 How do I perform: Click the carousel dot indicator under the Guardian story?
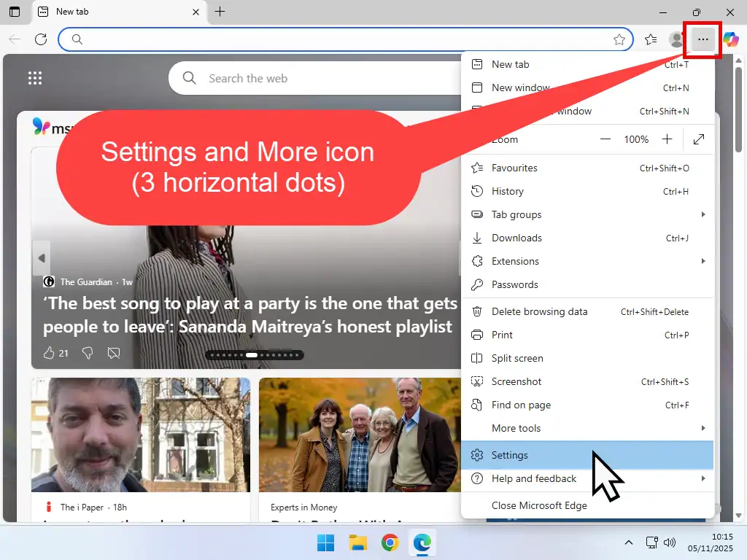point(254,354)
